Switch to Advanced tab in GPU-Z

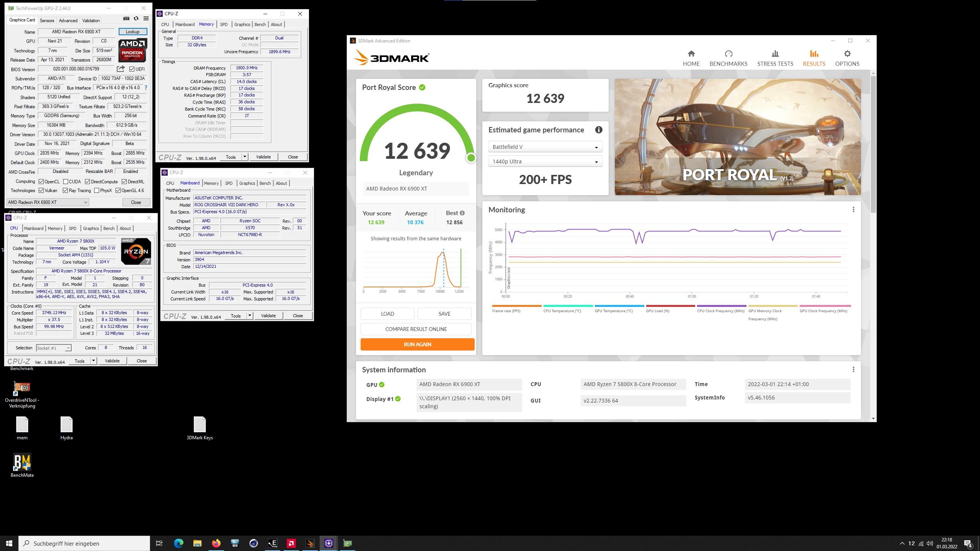coord(68,21)
